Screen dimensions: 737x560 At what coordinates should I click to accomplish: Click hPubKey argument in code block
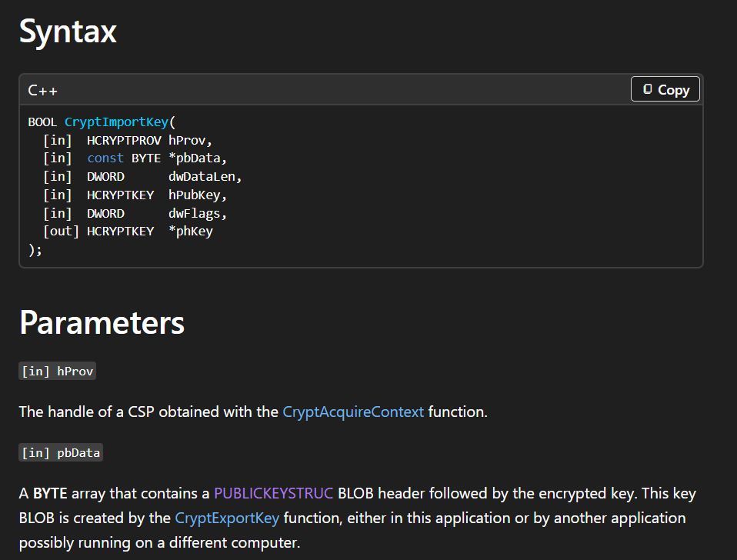pos(198,195)
